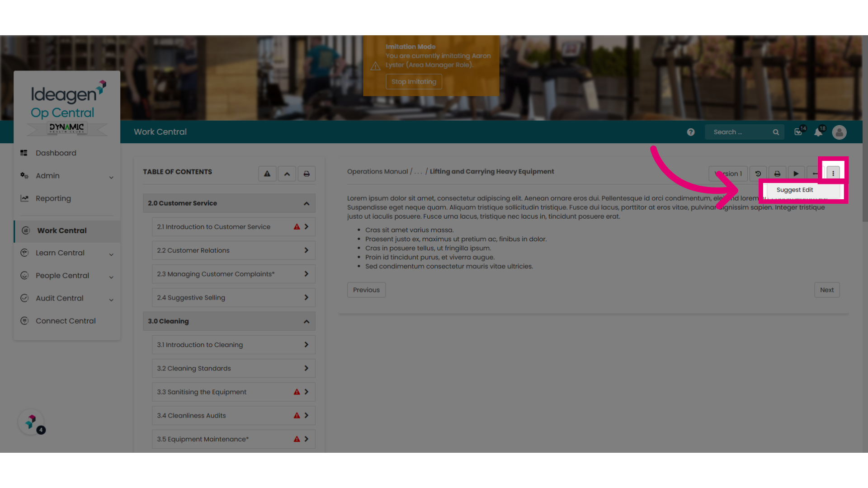868x488 pixels.
Task: Collapse the 2.0 Customer Service section
Action: 307,203
